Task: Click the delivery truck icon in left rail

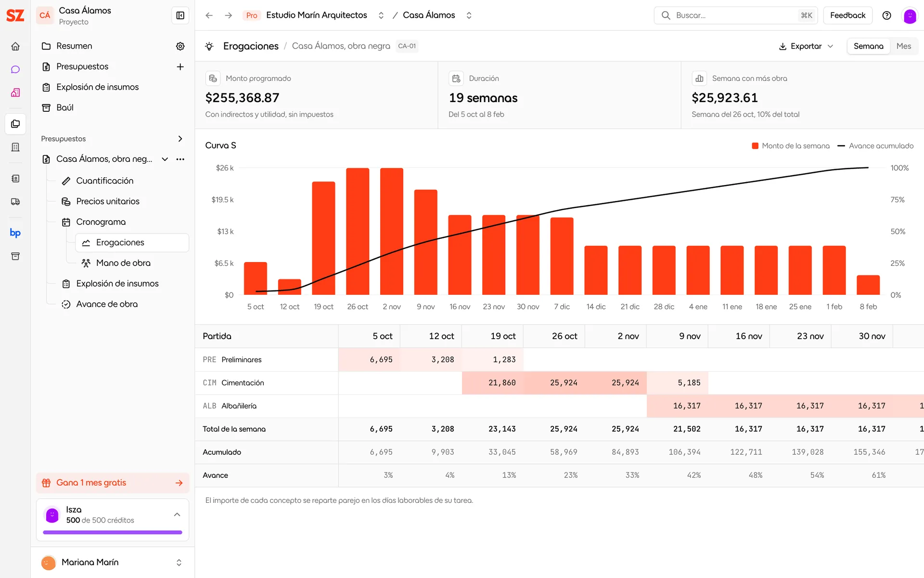Action: click(15, 202)
